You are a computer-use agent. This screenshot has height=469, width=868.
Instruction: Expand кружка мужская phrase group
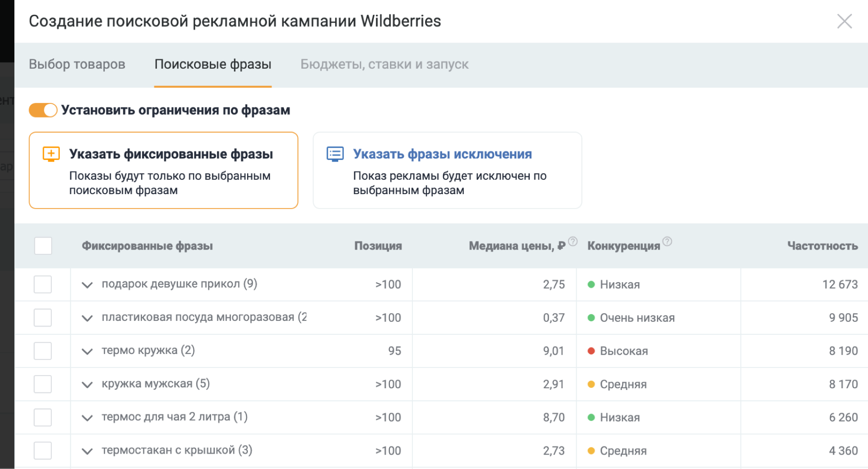point(87,385)
